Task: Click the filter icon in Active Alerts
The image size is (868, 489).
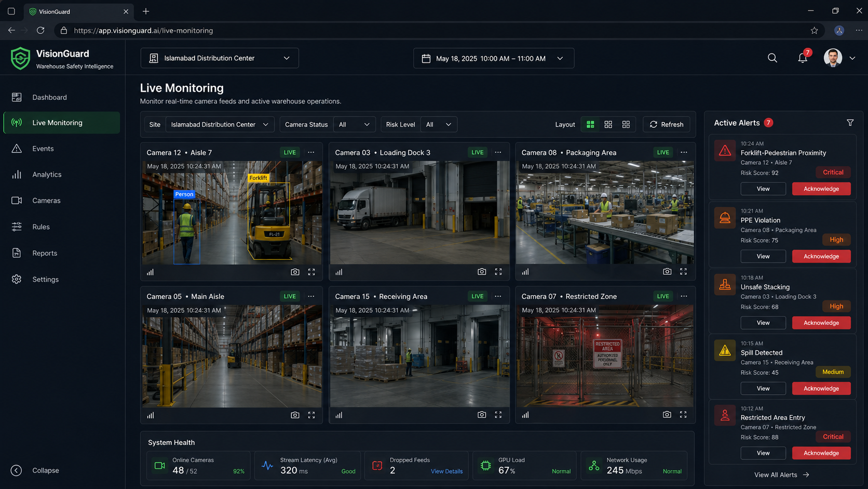Action: [850, 123]
